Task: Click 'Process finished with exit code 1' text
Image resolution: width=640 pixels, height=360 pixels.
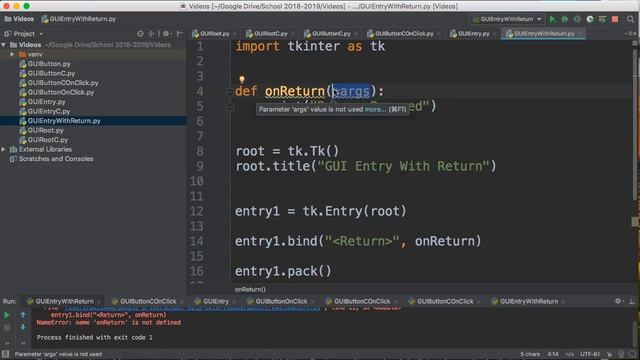Action: (94, 338)
